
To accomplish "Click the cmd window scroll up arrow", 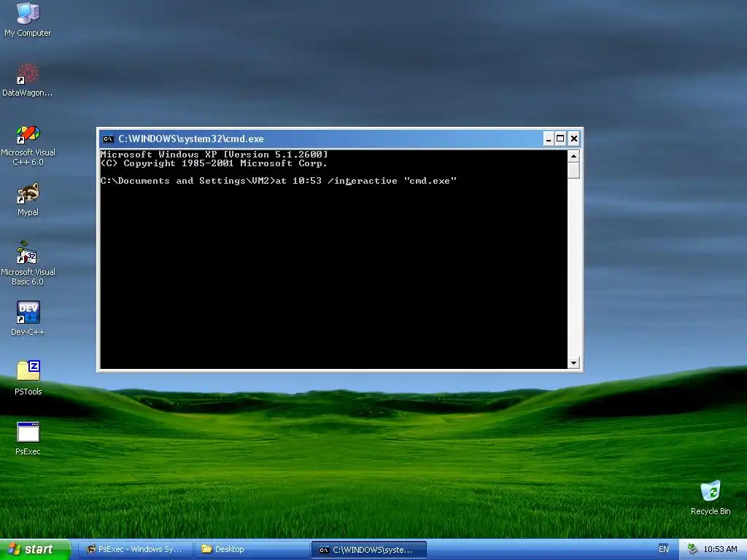I will pos(573,156).
